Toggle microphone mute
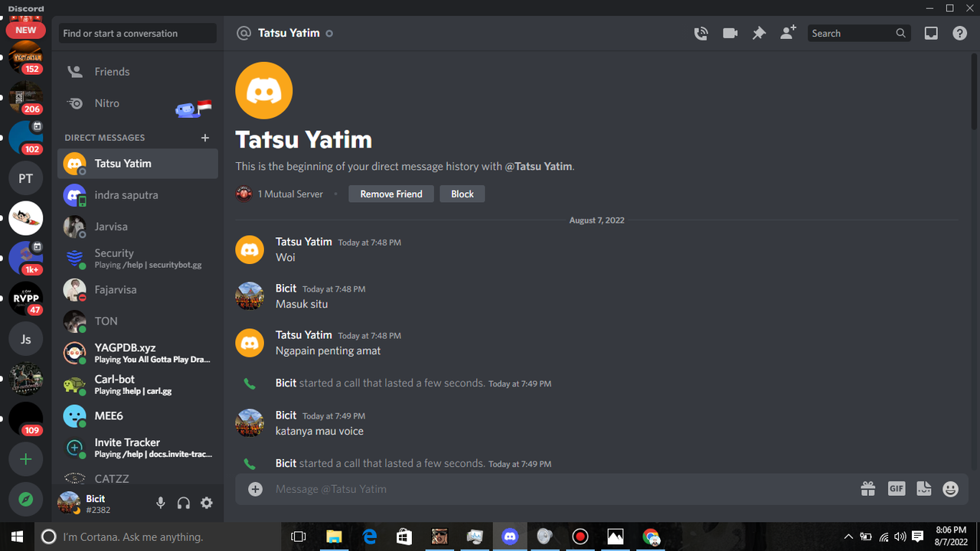 click(161, 503)
